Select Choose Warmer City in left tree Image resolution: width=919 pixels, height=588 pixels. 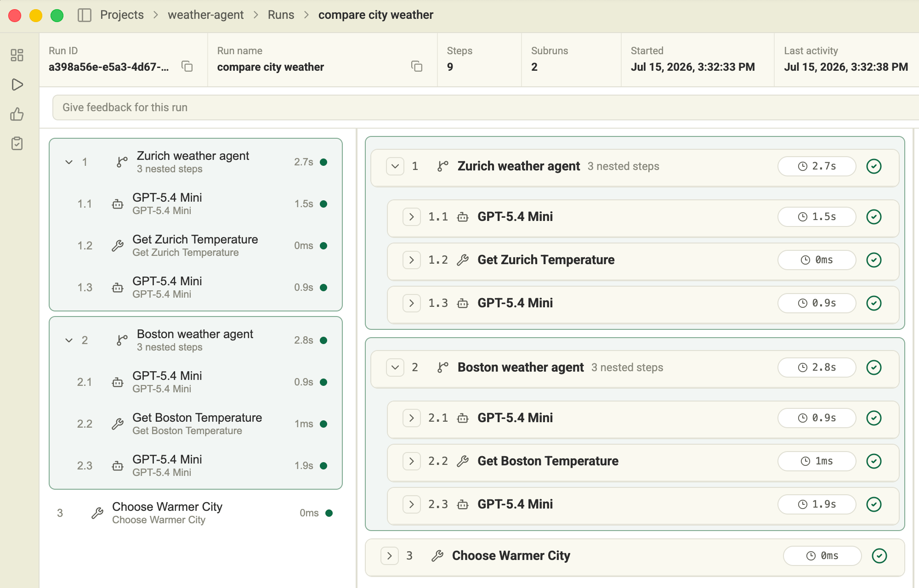point(196,513)
